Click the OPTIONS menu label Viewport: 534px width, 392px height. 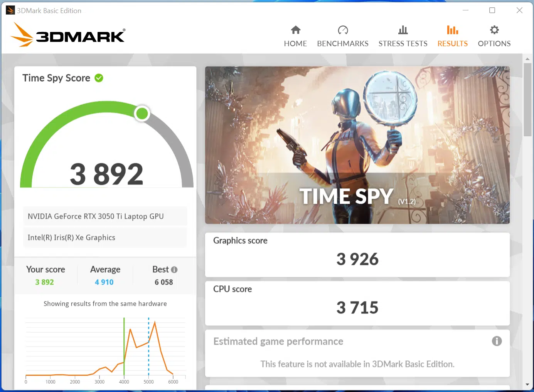click(x=494, y=44)
